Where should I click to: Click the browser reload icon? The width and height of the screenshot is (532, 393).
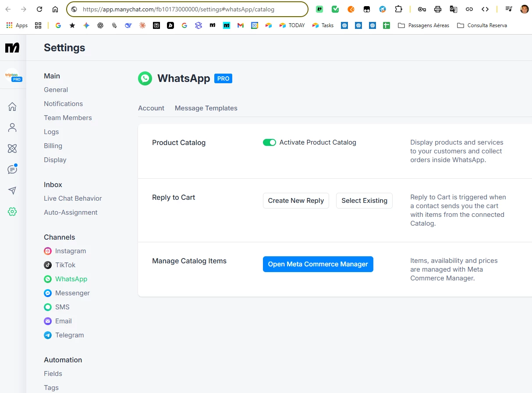(39, 9)
